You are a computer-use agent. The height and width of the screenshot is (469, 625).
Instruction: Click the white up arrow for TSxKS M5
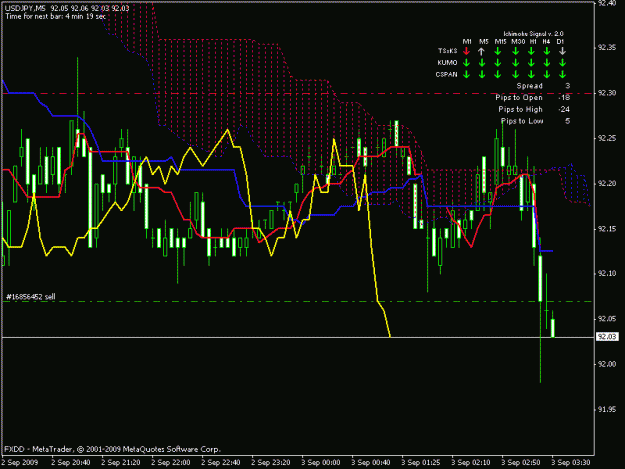coord(482,51)
